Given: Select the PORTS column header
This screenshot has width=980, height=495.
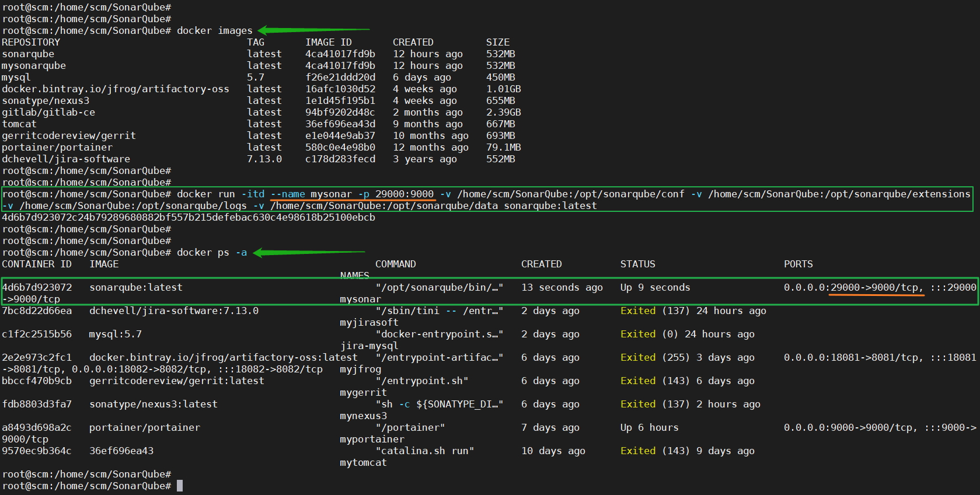Looking at the screenshot, I should pos(798,264).
